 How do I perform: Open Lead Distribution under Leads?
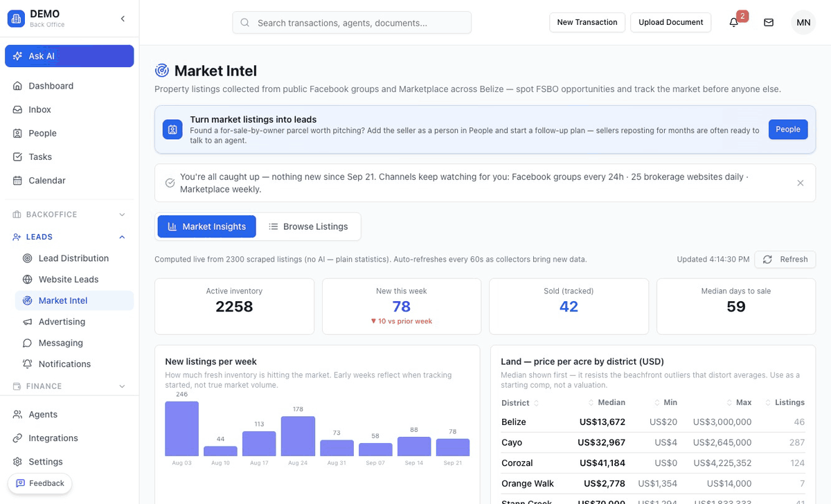coord(74,258)
